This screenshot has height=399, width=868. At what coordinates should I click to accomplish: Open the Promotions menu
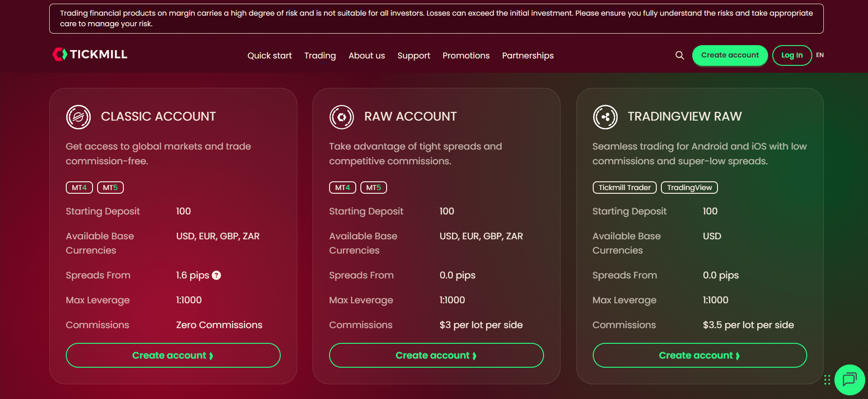(x=466, y=56)
